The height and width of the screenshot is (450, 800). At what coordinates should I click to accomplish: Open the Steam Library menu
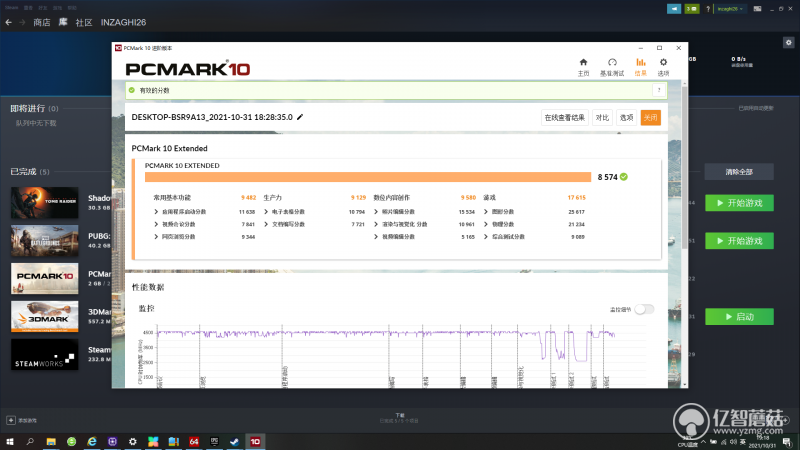pos(63,22)
